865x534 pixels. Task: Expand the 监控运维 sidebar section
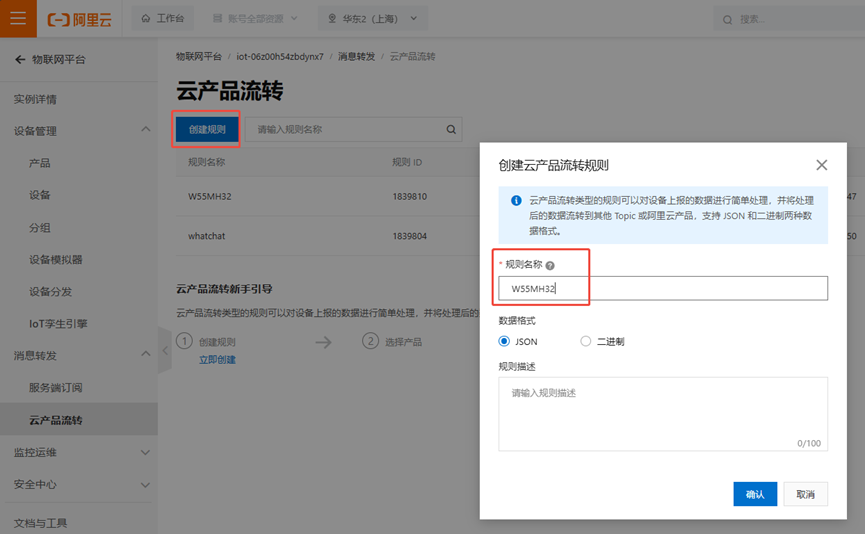pyautogui.click(x=145, y=452)
